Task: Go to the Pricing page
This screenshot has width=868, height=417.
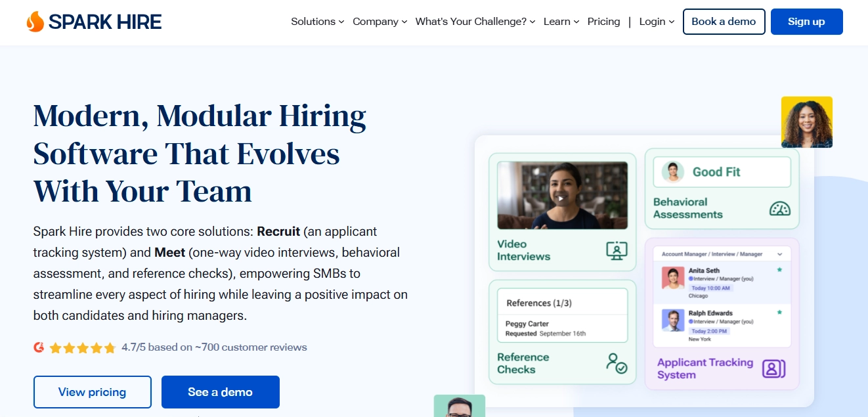Action: point(603,22)
